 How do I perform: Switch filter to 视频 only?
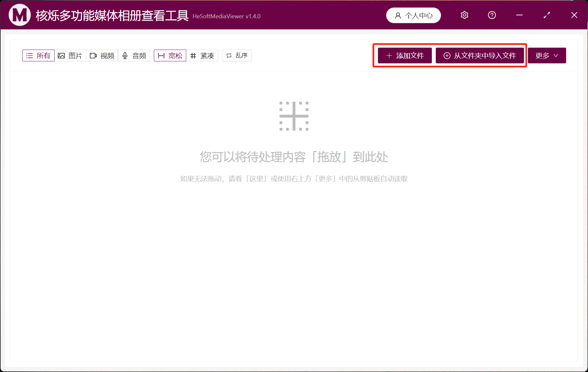(x=102, y=55)
